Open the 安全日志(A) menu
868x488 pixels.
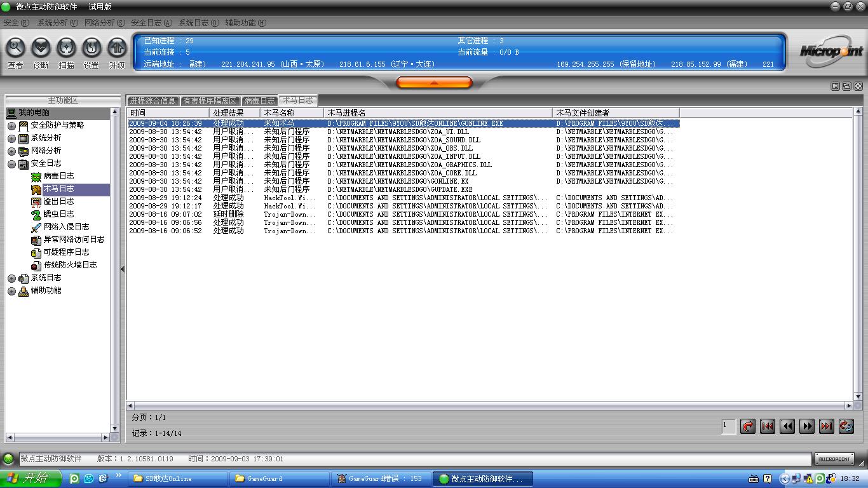tap(152, 22)
